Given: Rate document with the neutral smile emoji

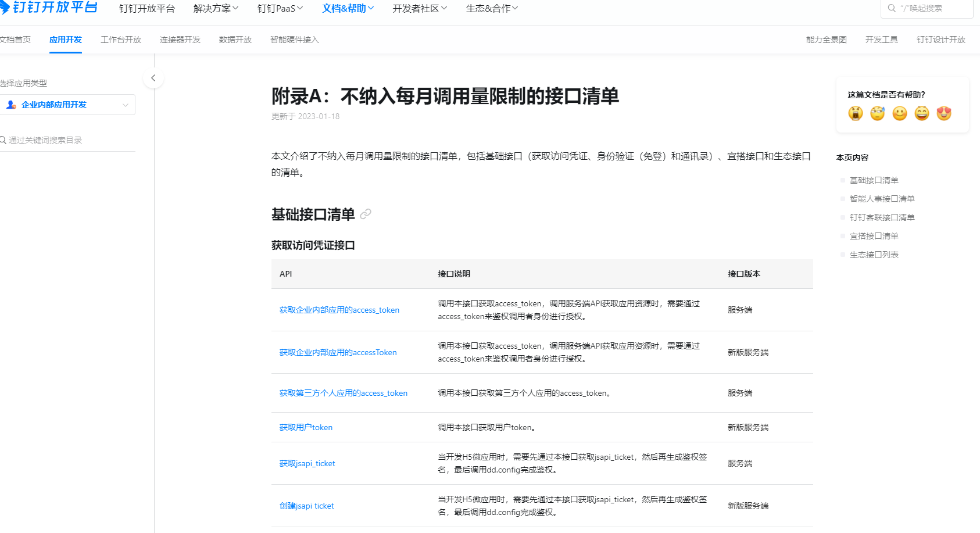Looking at the screenshot, I should [900, 113].
